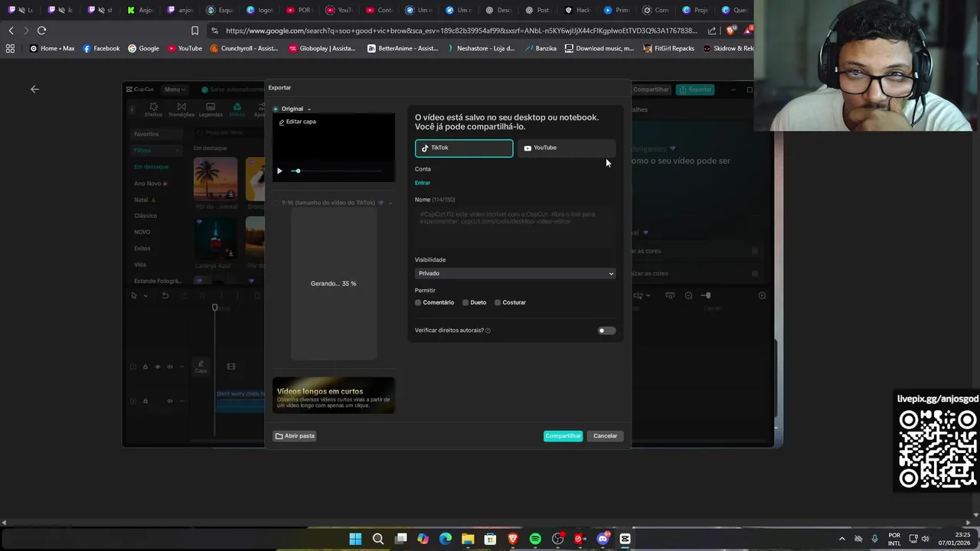Viewport: 980px width, 551px height.
Task: Click the Compartilhar button
Action: pos(563,436)
